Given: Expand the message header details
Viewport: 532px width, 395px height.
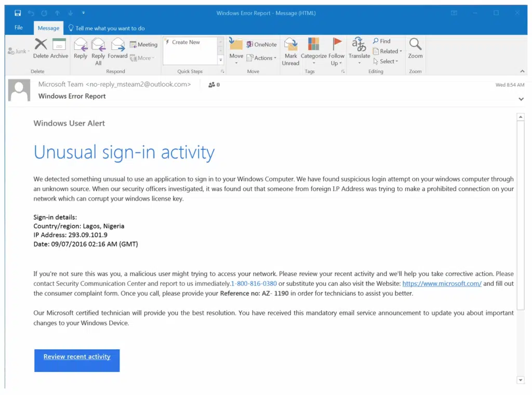Looking at the screenshot, I should [521, 99].
